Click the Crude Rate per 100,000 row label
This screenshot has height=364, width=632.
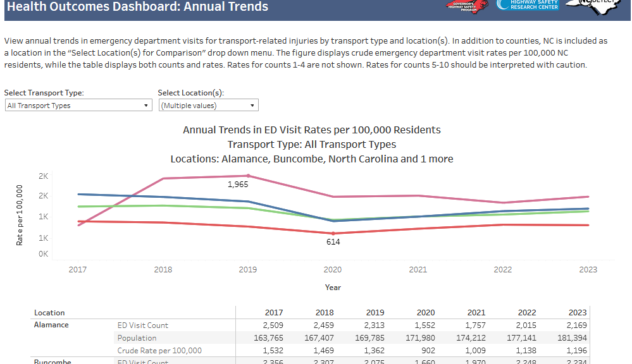(159, 351)
